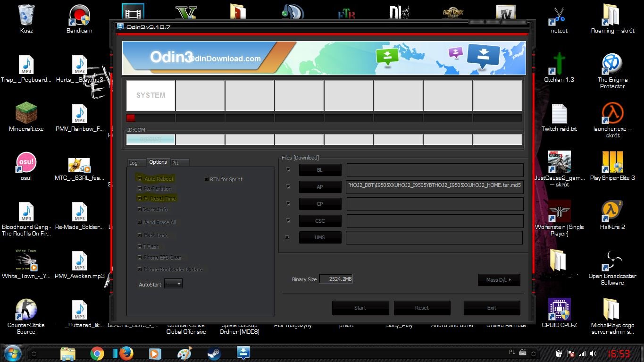
Task: Open the AutoStart dropdown
Action: tap(173, 284)
